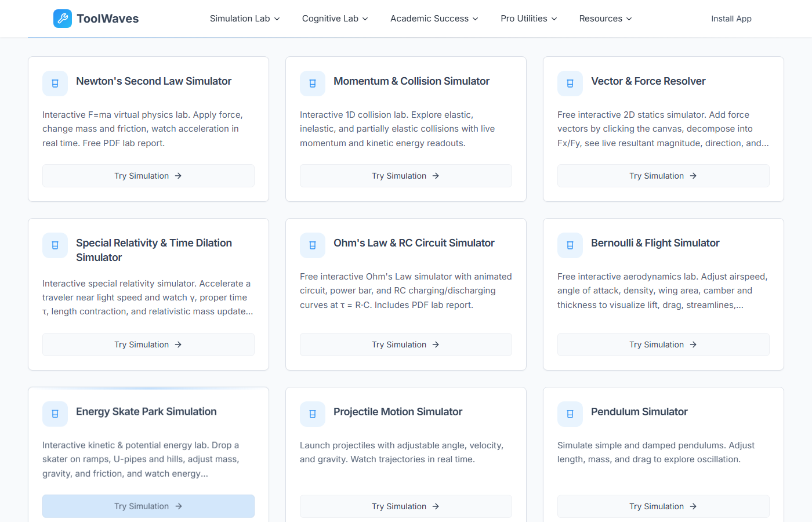The height and width of the screenshot is (522, 812).
Task: Try Simulation for Newton's Second Law
Action: 148,176
